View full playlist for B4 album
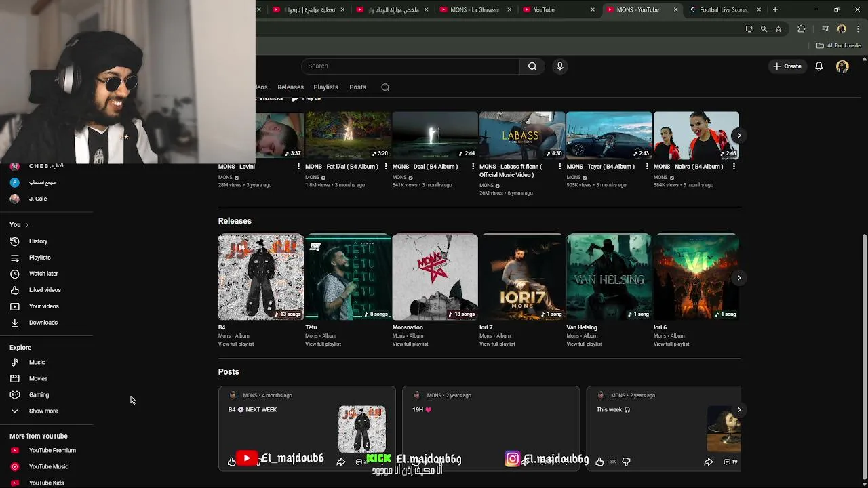The width and height of the screenshot is (868, 488). pos(236,344)
